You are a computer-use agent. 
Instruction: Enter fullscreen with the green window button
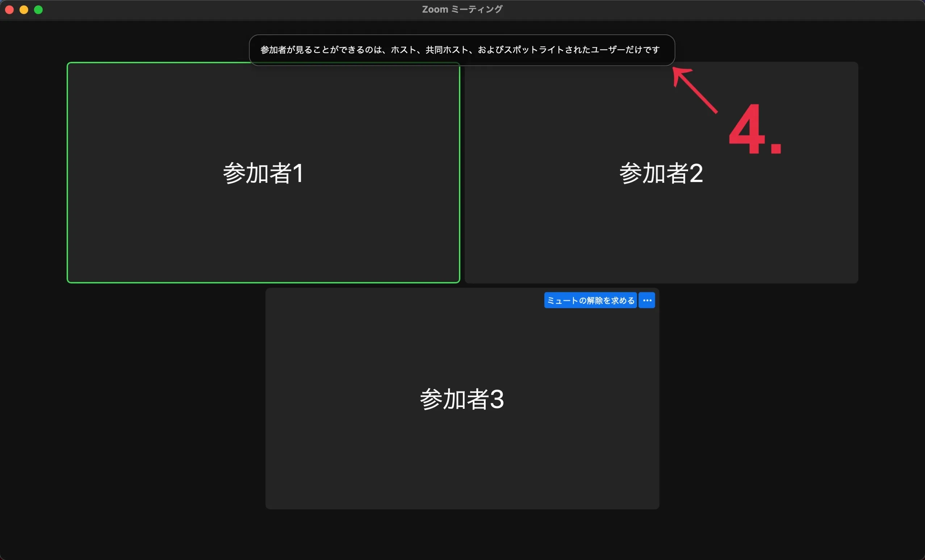pos(38,10)
